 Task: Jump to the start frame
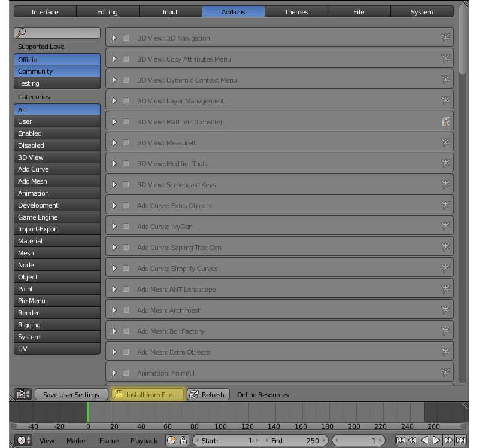(401, 440)
